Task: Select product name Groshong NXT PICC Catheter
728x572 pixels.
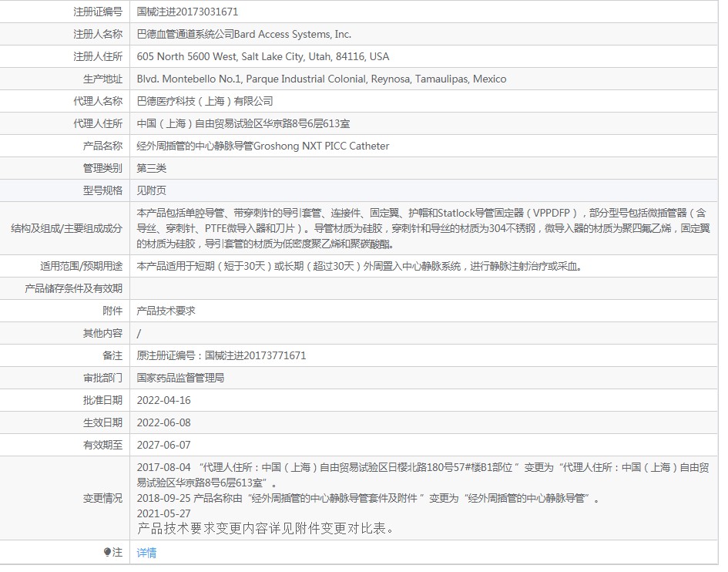Action: click(x=321, y=146)
